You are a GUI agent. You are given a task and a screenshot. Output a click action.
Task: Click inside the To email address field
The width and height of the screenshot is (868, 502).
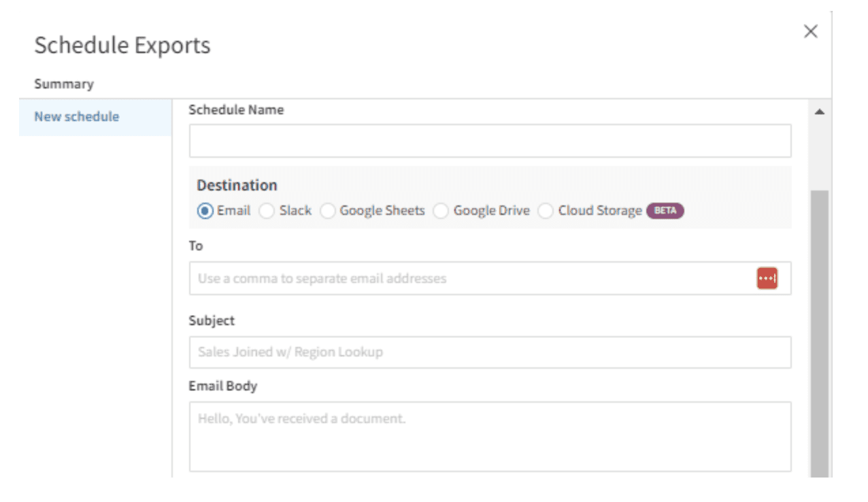(442, 278)
